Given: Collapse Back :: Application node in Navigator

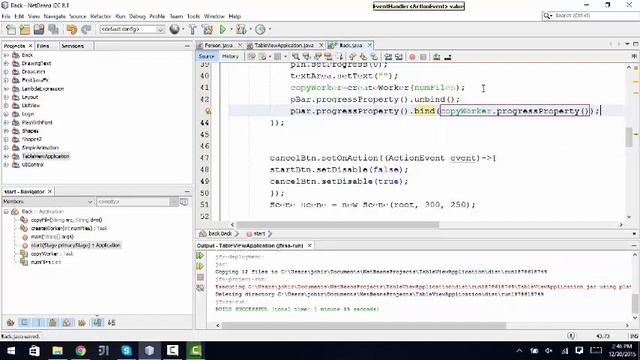Looking at the screenshot, I should 6,211.
